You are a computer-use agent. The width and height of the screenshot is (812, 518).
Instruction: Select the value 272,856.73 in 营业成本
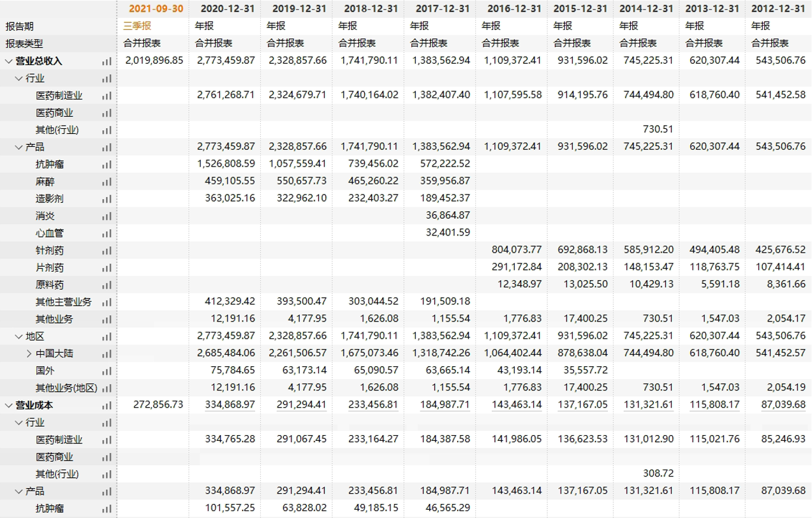pos(159,405)
